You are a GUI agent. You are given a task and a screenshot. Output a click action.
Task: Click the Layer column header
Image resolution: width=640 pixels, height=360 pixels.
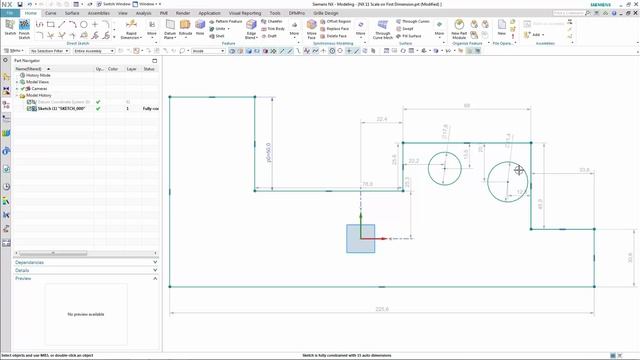[x=131, y=69]
